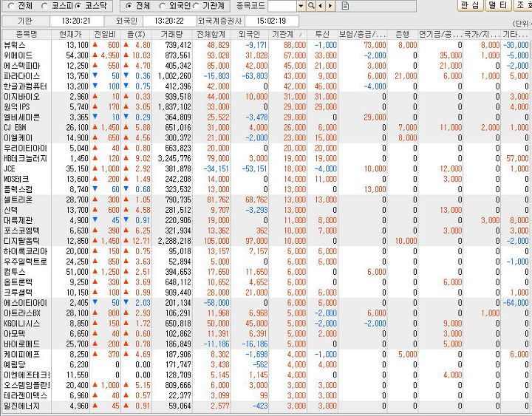Select the HB테크놀러지 stock row name
The width and height of the screenshot is (532, 416).
click(x=25, y=158)
